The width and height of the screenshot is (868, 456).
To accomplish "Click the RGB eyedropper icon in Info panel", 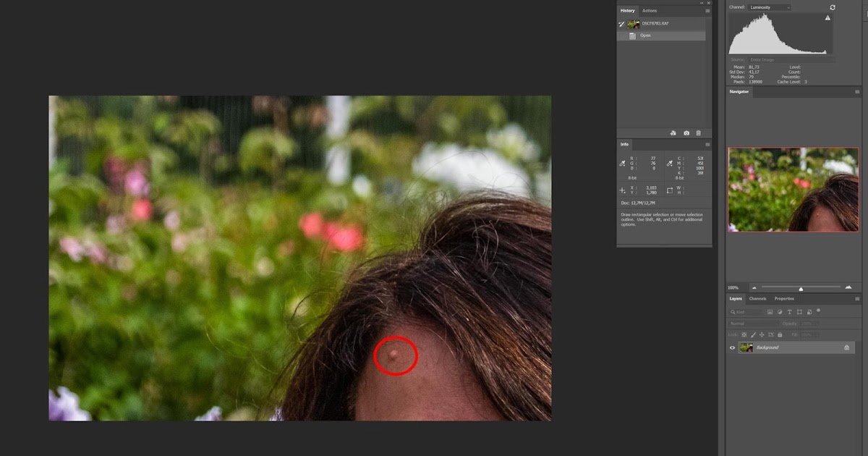I will (623, 164).
